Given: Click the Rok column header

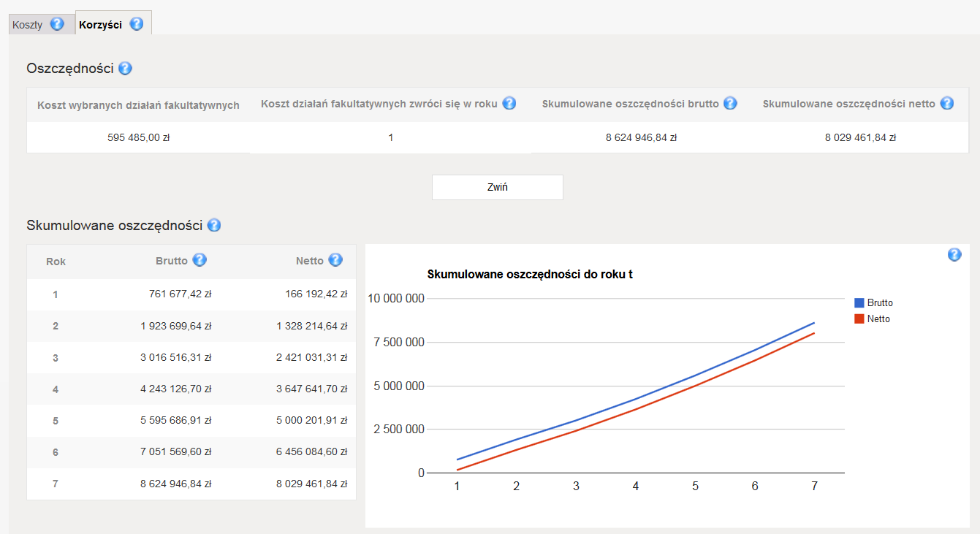Looking at the screenshot, I should coord(56,261).
